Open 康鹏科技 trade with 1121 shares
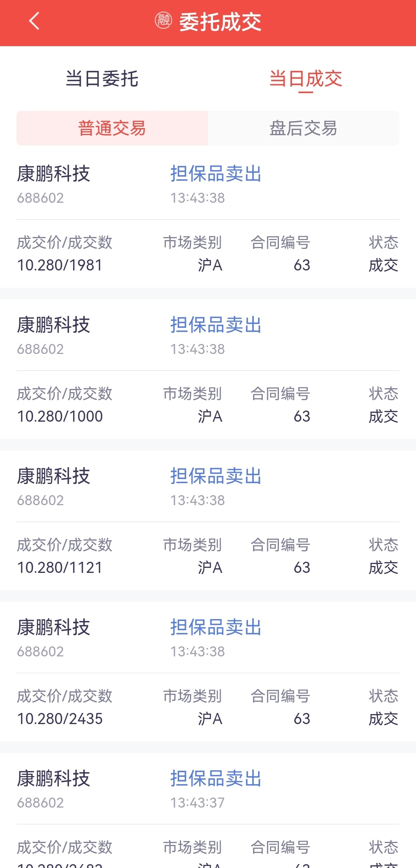The height and width of the screenshot is (868, 416). (x=208, y=521)
